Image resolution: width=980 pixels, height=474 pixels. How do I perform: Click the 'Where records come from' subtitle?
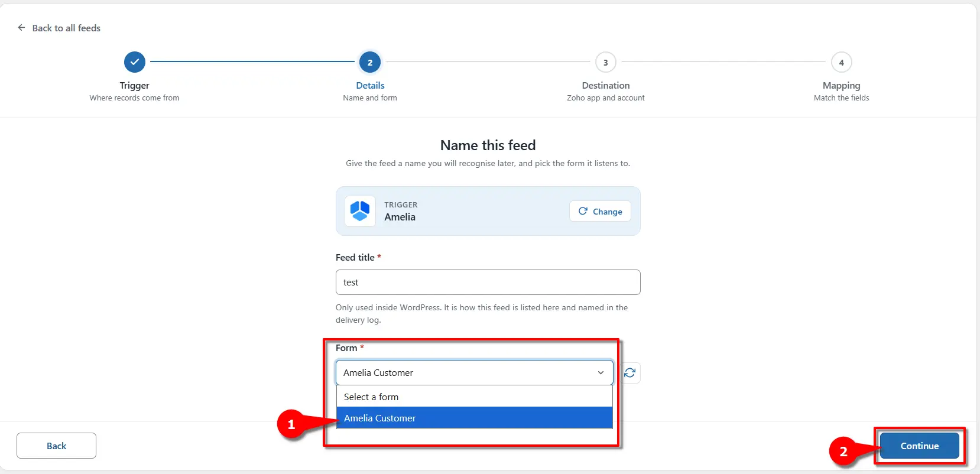pyautogui.click(x=134, y=98)
